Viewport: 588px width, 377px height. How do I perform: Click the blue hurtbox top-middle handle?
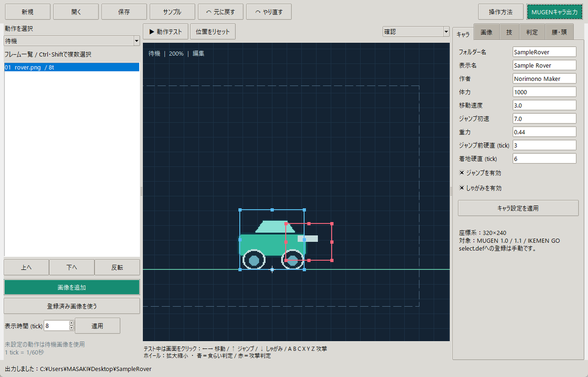tap(272, 210)
